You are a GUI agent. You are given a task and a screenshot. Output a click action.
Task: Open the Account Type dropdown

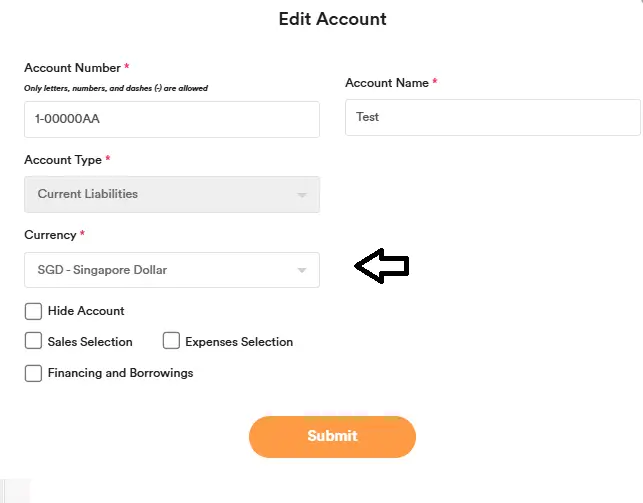pos(171,194)
